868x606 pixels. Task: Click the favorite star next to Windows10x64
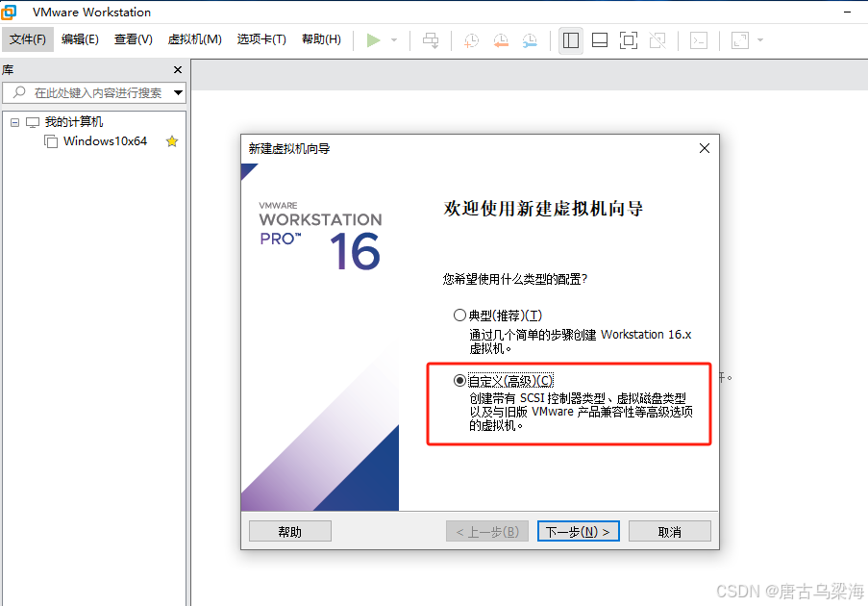172,141
